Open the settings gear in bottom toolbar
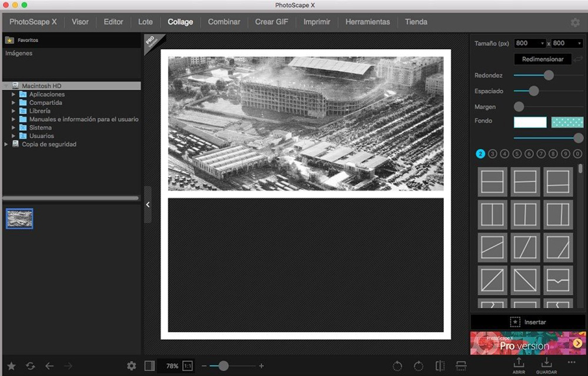 (x=132, y=365)
